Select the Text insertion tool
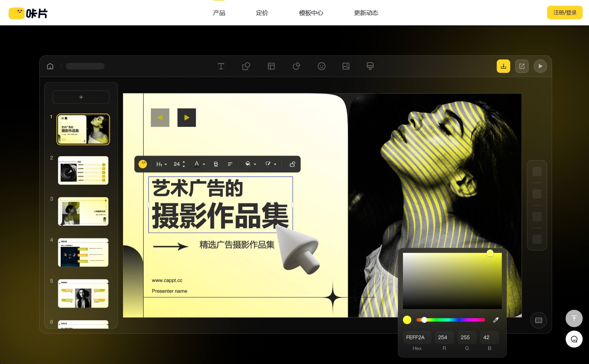 (x=221, y=66)
